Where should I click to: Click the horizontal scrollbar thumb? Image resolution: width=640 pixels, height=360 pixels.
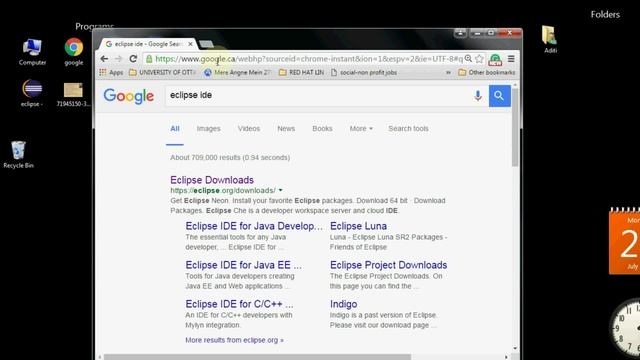coord(257,357)
